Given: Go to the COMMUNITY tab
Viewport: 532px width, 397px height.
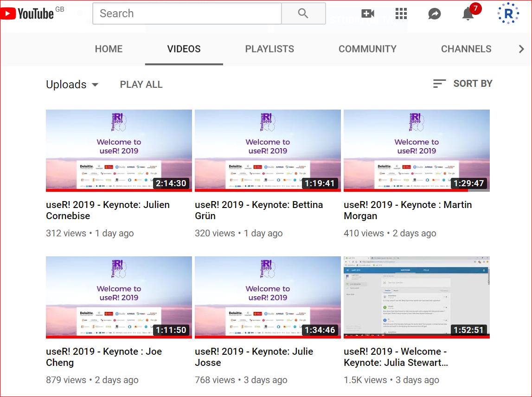Looking at the screenshot, I should [x=367, y=49].
